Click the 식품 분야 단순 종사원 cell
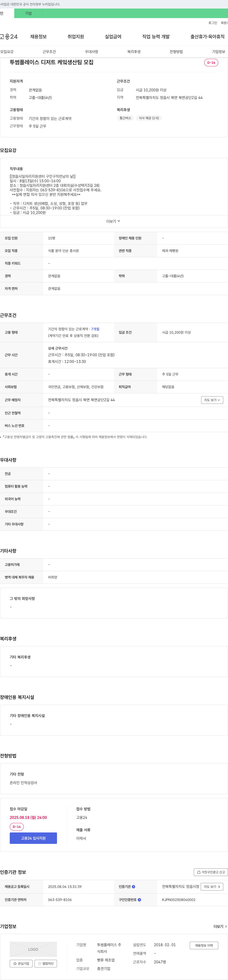This screenshot has width=228, height=980. click(63, 251)
